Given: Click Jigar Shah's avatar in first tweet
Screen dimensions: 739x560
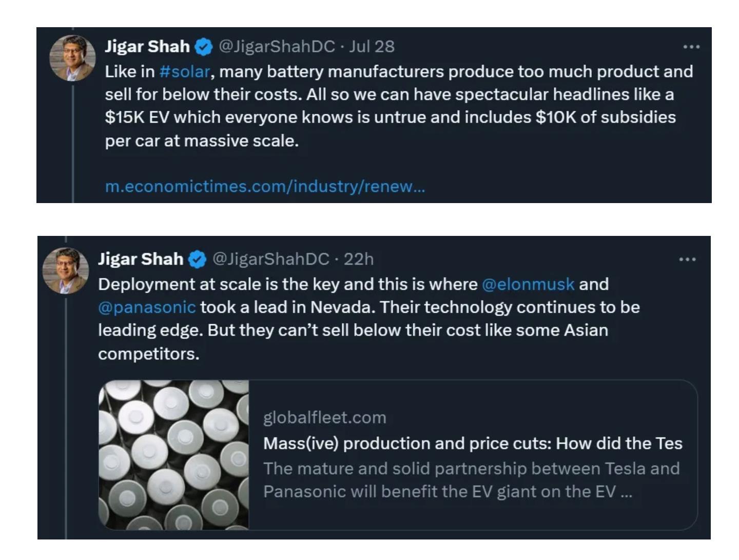Looking at the screenshot, I should [72, 57].
